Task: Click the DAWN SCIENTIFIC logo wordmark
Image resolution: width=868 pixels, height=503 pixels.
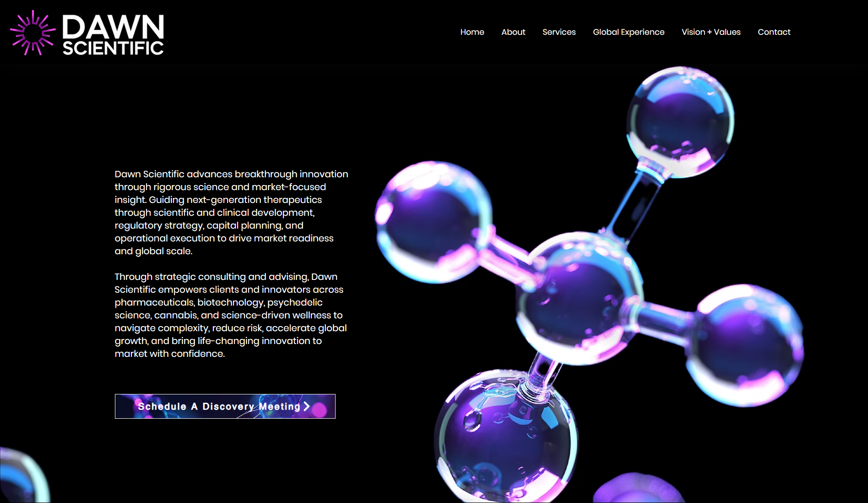Action: coord(113,35)
